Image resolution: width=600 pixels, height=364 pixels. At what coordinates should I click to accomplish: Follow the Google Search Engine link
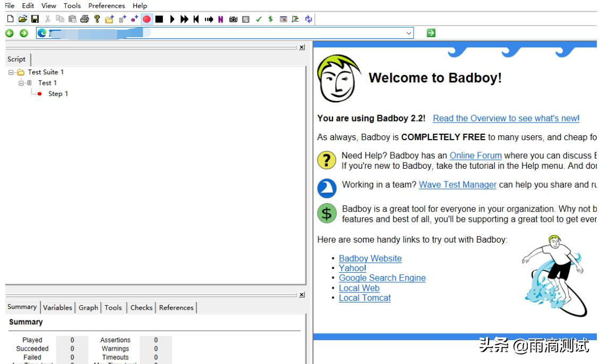pos(382,278)
